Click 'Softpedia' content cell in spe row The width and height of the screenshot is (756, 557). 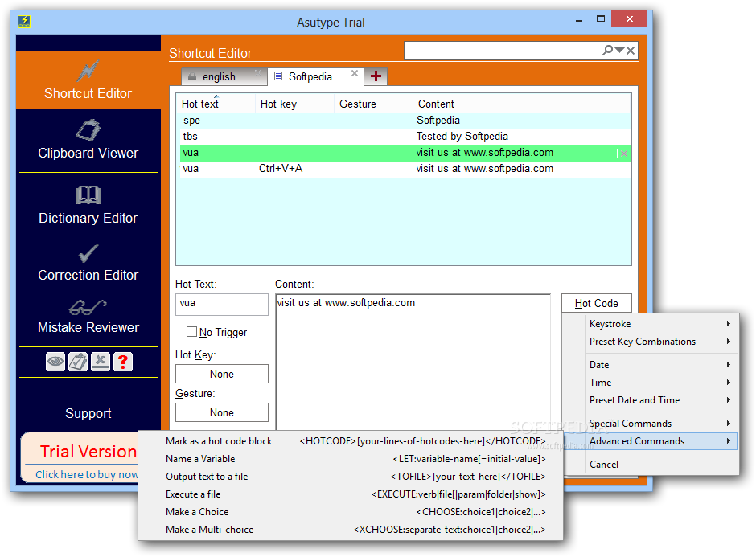[x=438, y=121]
